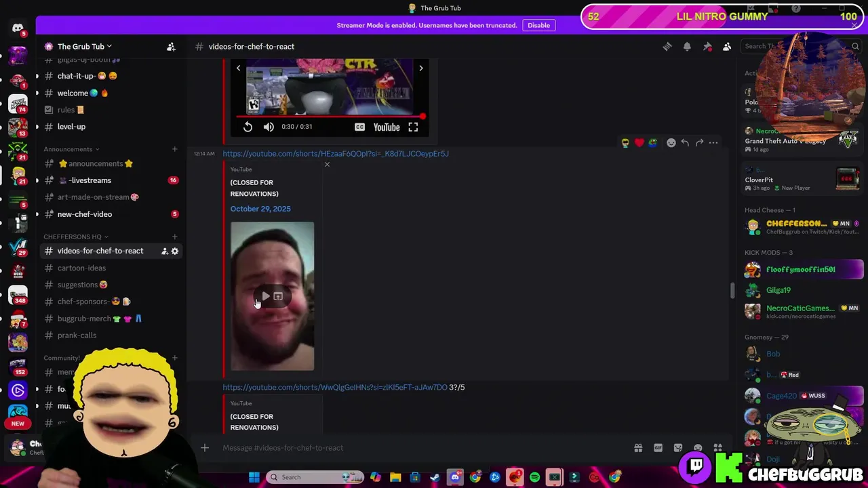Open gift icon in message bar
The height and width of the screenshot is (488, 868).
tap(638, 447)
